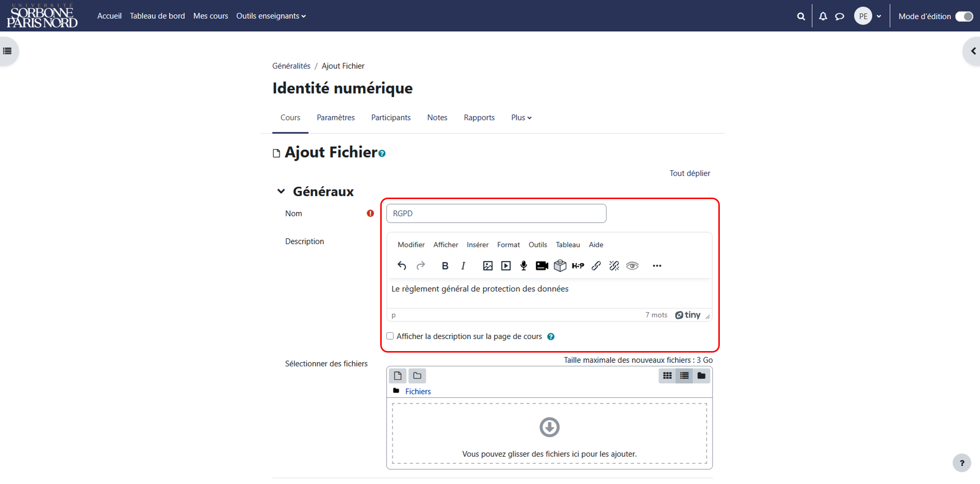Insert an image with the image icon
Viewport: 980px width, 484px height.
pos(488,266)
